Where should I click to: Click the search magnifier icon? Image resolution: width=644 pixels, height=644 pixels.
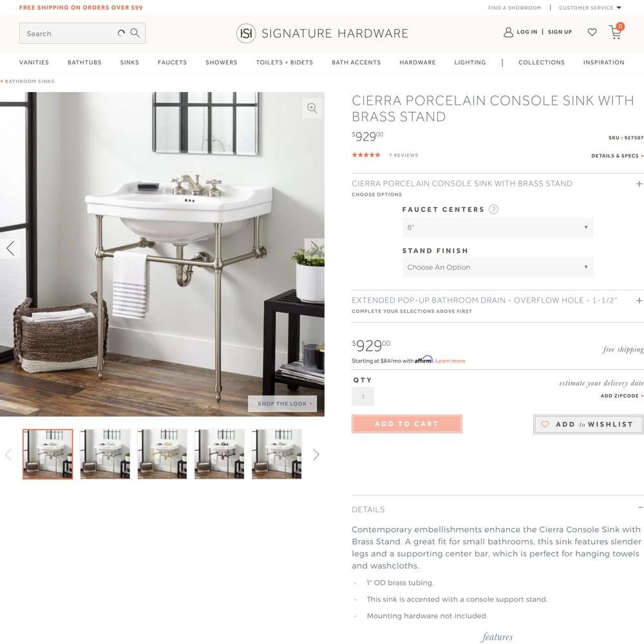[x=135, y=33]
